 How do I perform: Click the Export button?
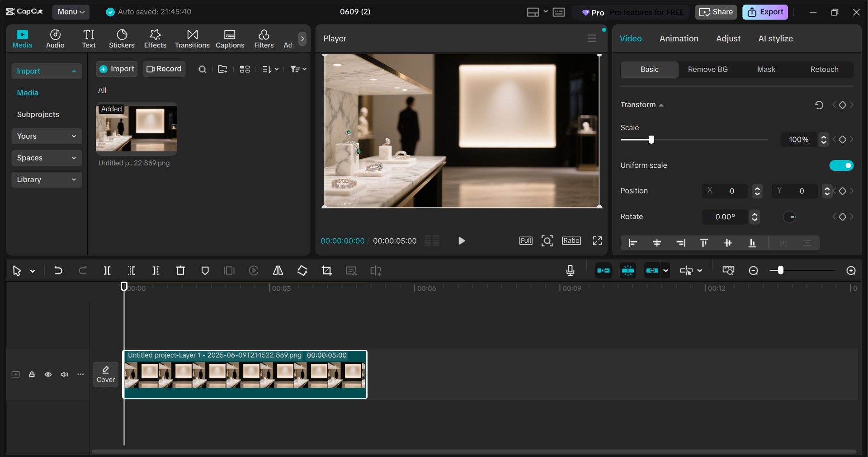[x=765, y=12]
